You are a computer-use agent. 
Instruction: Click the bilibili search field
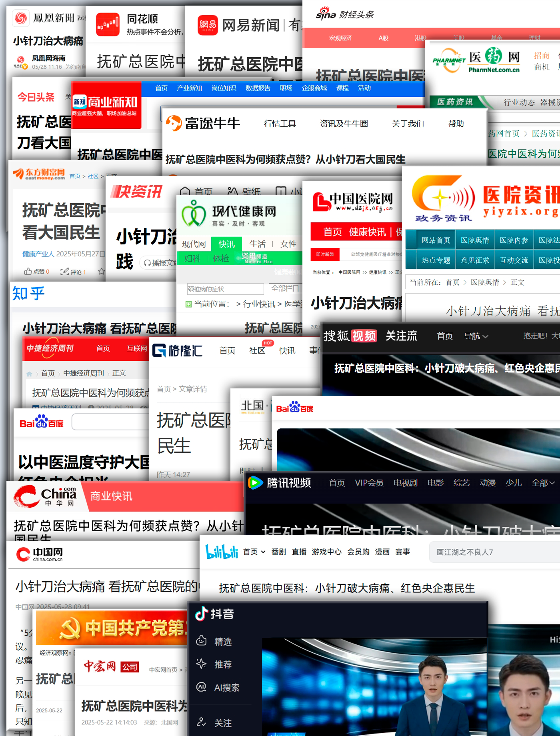coord(494,552)
